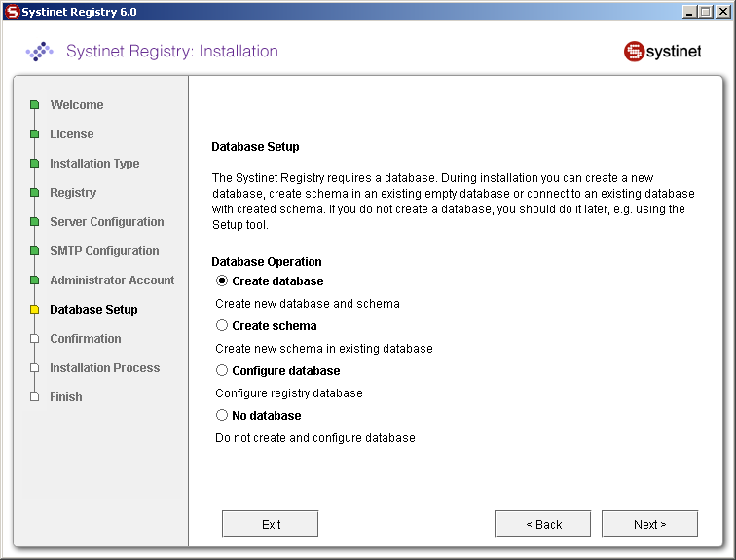Screen dimensions: 736x560
Task: Select the Server Configuration step label
Action: pyautogui.click(x=107, y=221)
